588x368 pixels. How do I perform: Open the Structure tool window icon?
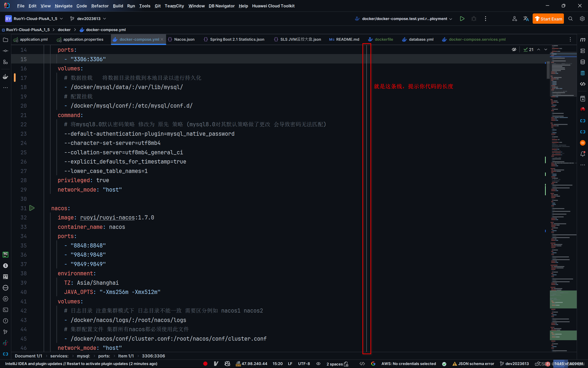click(5, 62)
